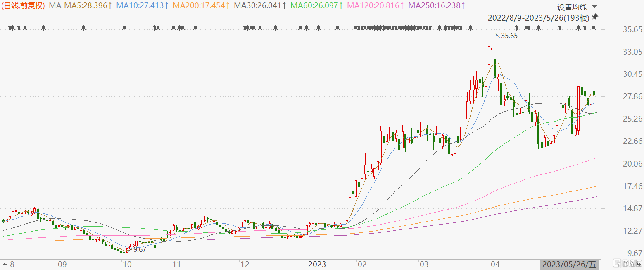644x270 pixels.
Task: Click the MA30:26.041 indicator label
Action: (x=260, y=6)
